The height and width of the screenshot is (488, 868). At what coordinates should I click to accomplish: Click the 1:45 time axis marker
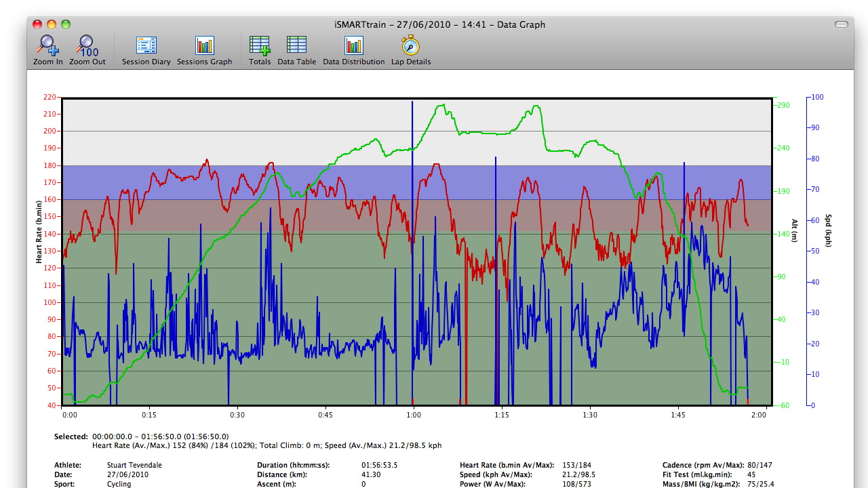coord(677,415)
